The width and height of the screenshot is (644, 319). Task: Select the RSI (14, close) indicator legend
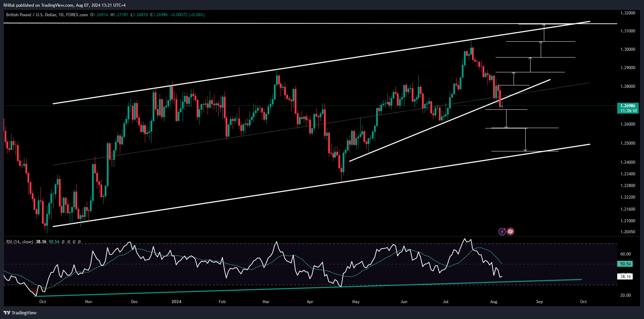coord(20,242)
